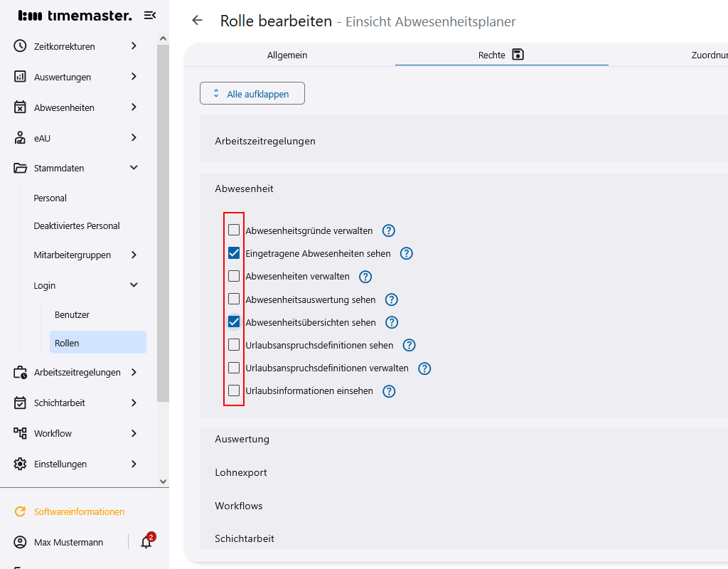This screenshot has height=569, width=728.
Task: Switch to the Allgemein tab
Action: pyautogui.click(x=287, y=55)
